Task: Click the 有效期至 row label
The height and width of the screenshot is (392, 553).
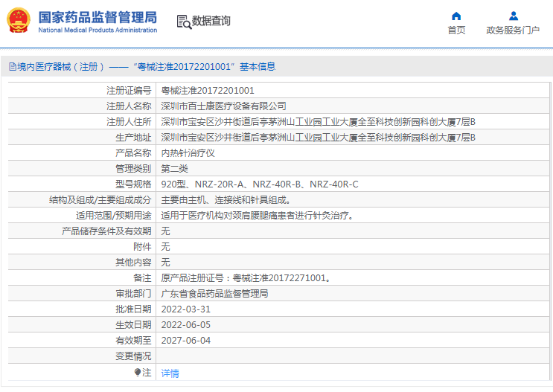Action: tap(133, 341)
